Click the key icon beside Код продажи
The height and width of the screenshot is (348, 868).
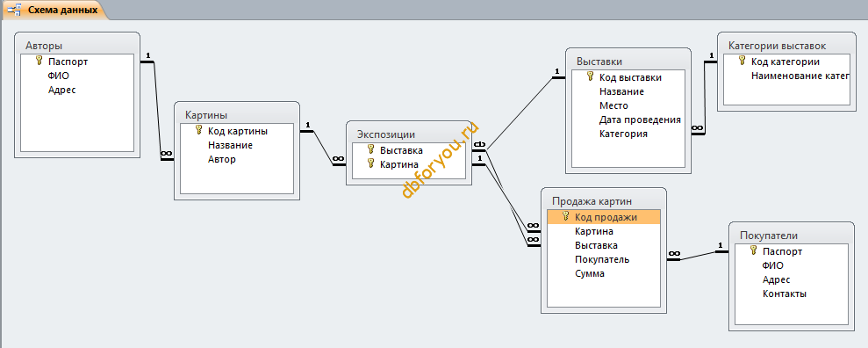566,217
